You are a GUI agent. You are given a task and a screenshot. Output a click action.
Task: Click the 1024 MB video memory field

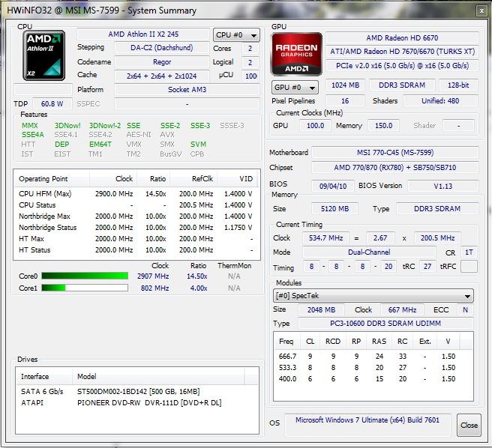pyautogui.click(x=345, y=85)
